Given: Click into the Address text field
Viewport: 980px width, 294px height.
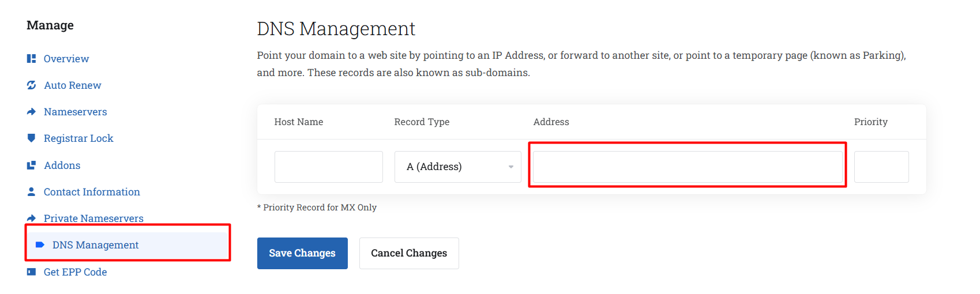Looking at the screenshot, I should click(x=687, y=167).
